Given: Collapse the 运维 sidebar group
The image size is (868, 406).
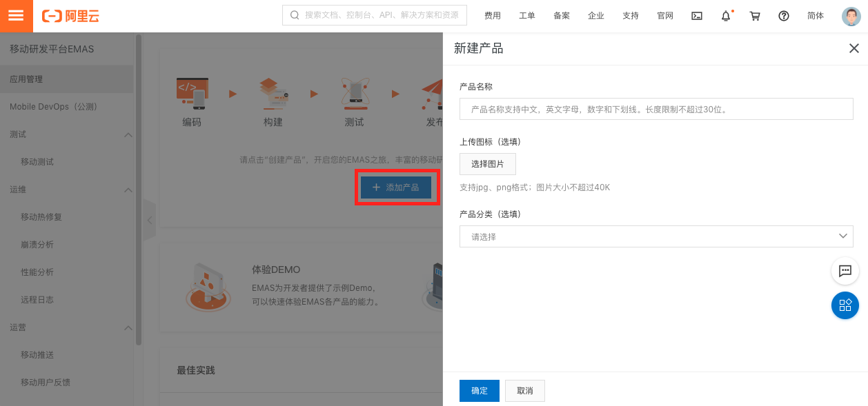Looking at the screenshot, I should click(x=128, y=190).
